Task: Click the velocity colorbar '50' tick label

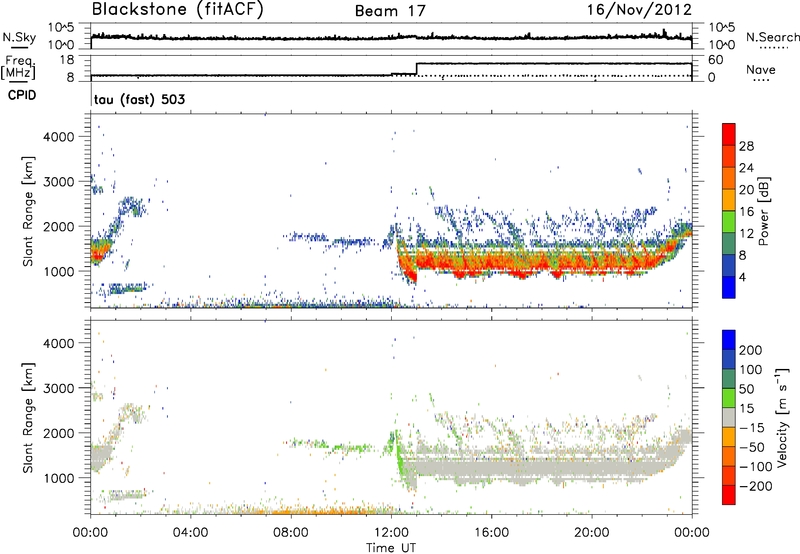Action: (746, 389)
